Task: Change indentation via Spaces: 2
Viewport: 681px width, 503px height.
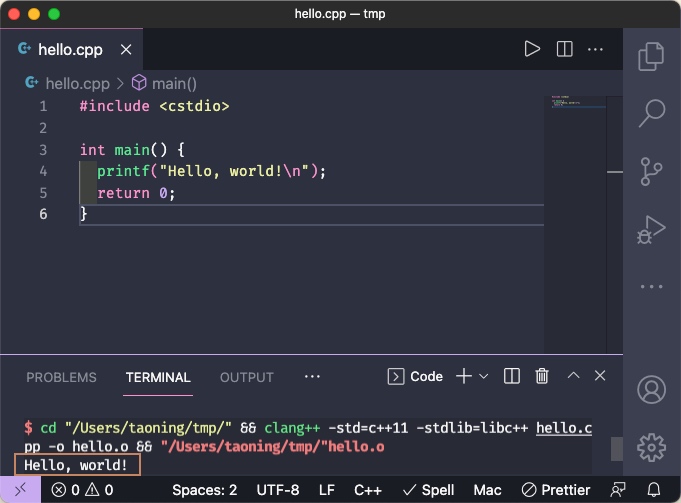Action: tap(204, 490)
